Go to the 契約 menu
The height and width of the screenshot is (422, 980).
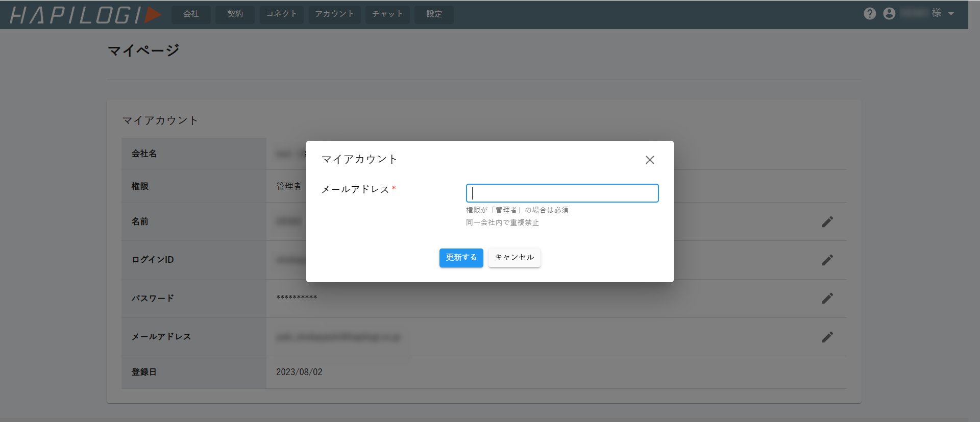point(235,14)
